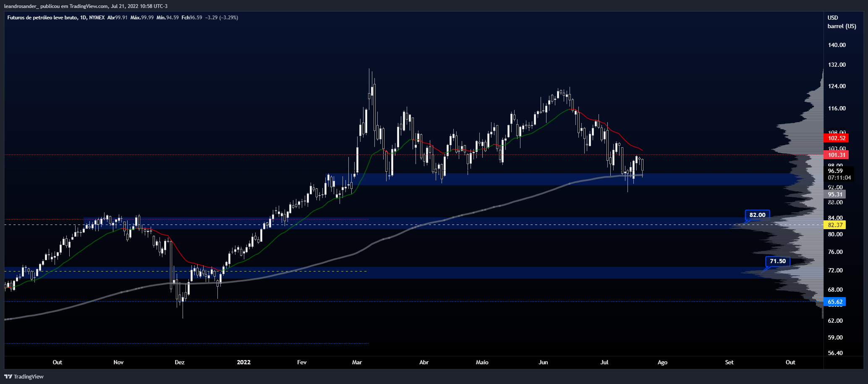
Task: Click the Mar label on the time axis
Action: pyautogui.click(x=357, y=362)
